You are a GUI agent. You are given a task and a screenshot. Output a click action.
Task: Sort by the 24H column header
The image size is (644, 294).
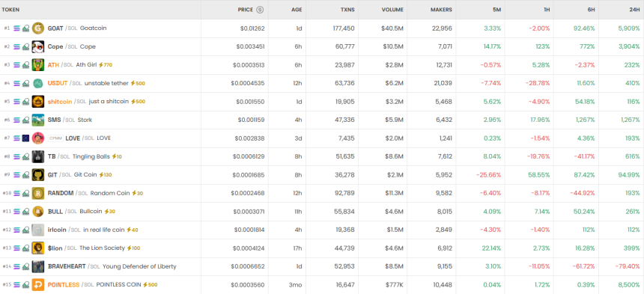[x=636, y=10]
